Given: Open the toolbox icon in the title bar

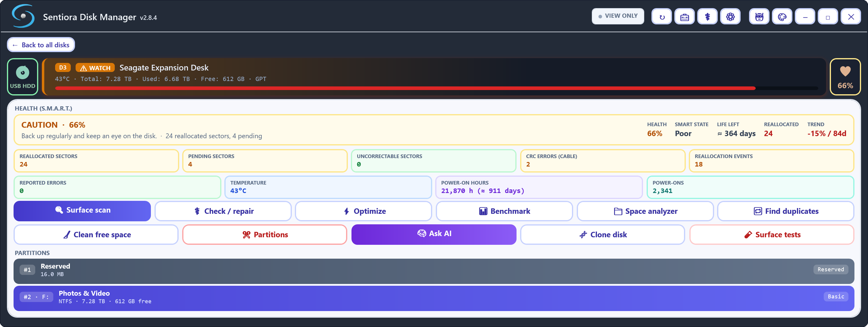Looking at the screenshot, I should coord(684,17).
